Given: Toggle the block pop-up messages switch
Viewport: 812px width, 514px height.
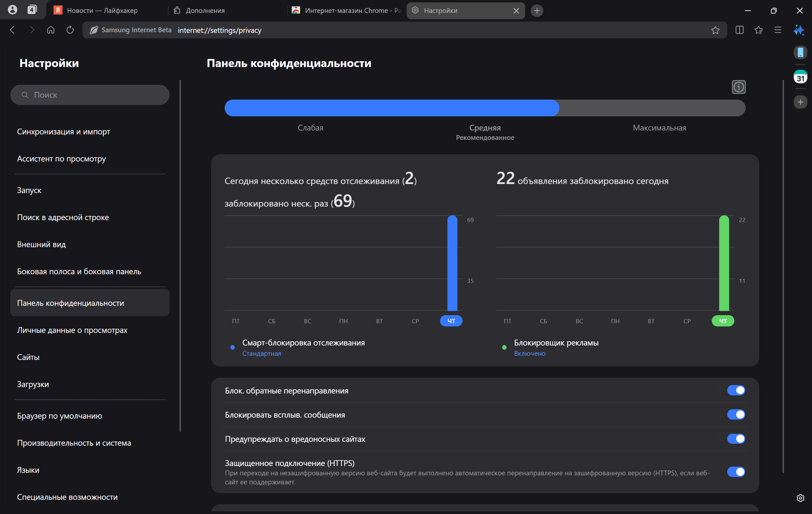Looking at the screenshot, I should click(x=736, y=414).
